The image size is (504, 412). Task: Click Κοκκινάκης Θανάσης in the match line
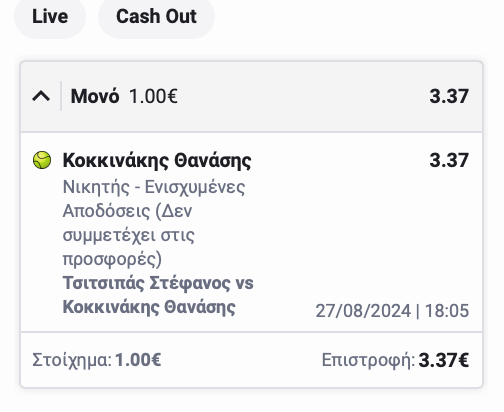(149, 307)
